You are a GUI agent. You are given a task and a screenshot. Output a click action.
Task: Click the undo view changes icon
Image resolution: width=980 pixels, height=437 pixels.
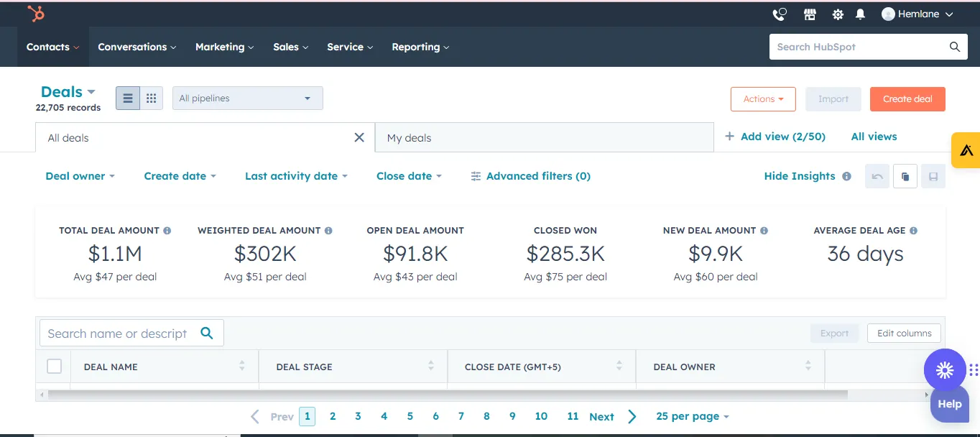(x=877, y=176)
